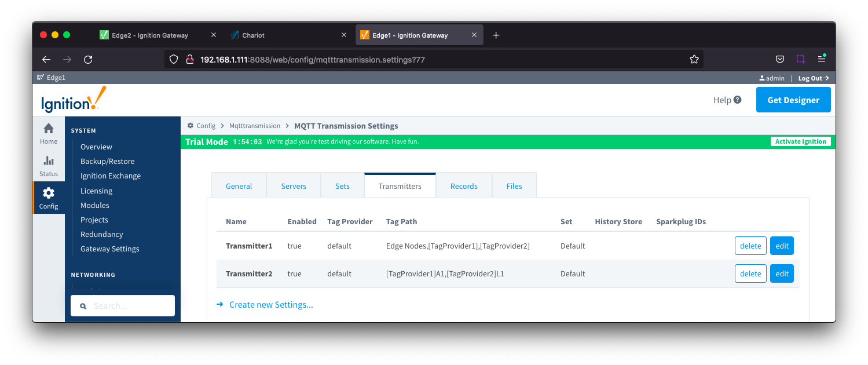The height and width of the screenshot is (365, 868).
Task: Click the shield tracking protection icon
Action: [174, 59]
